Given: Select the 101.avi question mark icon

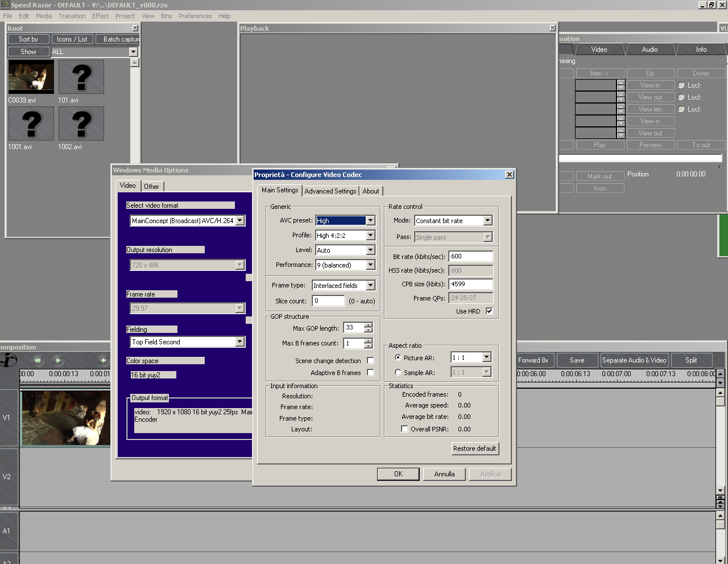Looking at the screenshot, I should coord(81,77).
